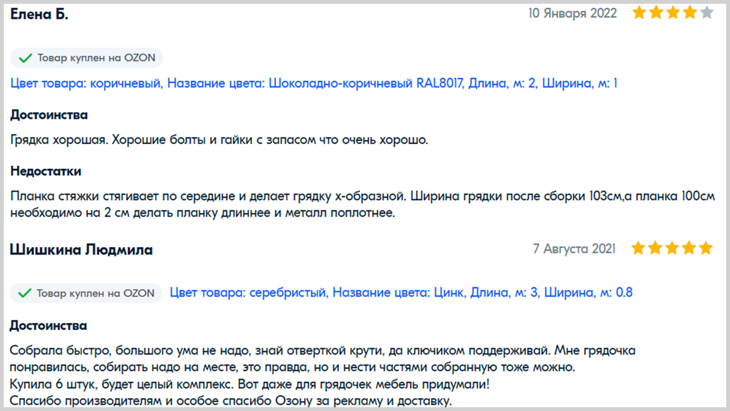Click Достоинства heading in Елена Б. review

pos(49,115)
